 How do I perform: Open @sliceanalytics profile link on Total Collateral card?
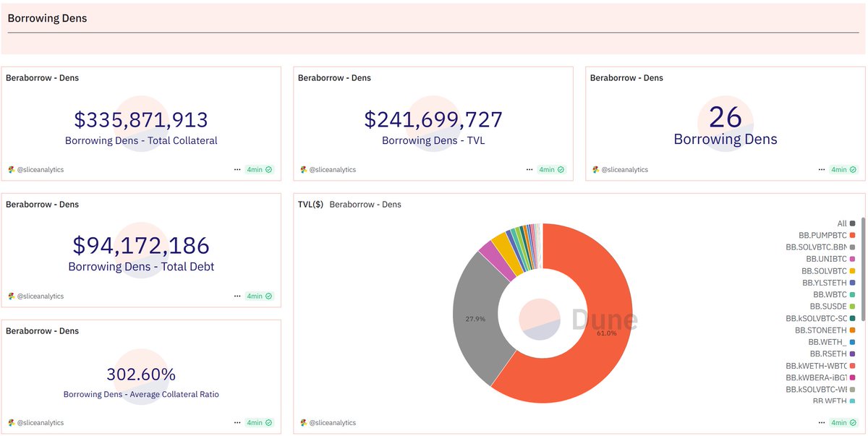pos(40,170)
